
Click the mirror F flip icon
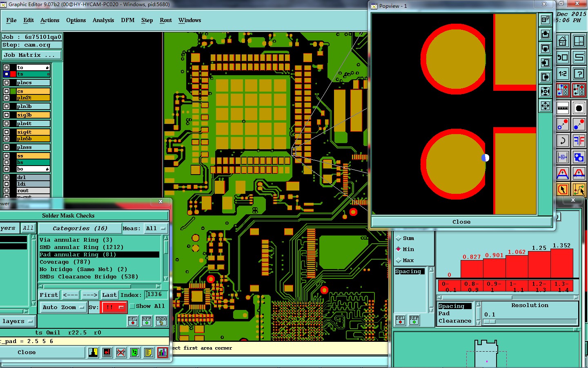pos(579,141)
